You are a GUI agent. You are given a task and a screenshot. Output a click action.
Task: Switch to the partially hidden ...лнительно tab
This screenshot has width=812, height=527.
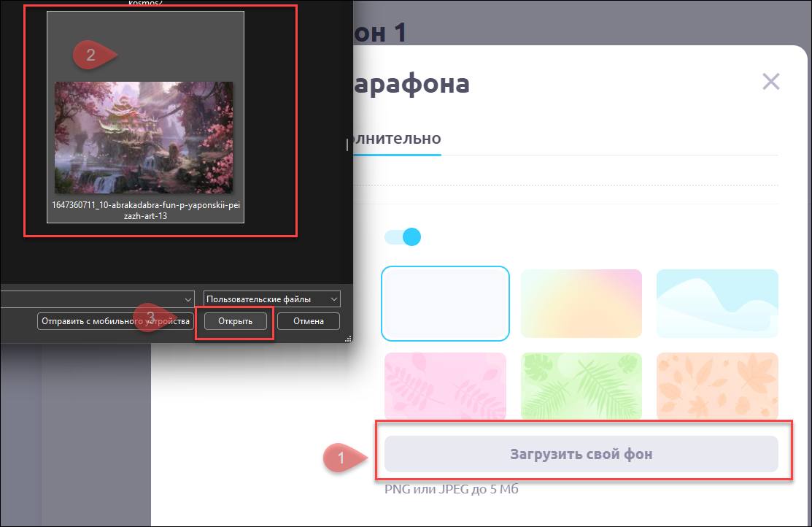pos(397,139)
